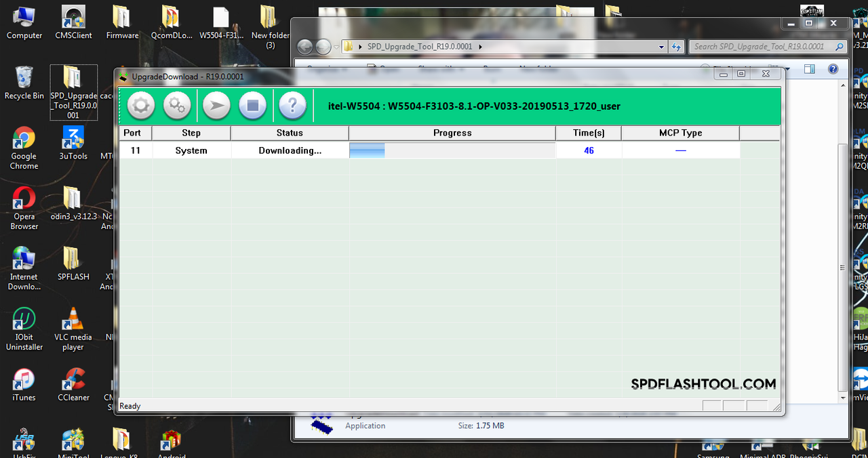Image resolution: width=868 pixels, height=458 pixels.
Task: Click the Load Packet gear icon
Action: [141, 106]
